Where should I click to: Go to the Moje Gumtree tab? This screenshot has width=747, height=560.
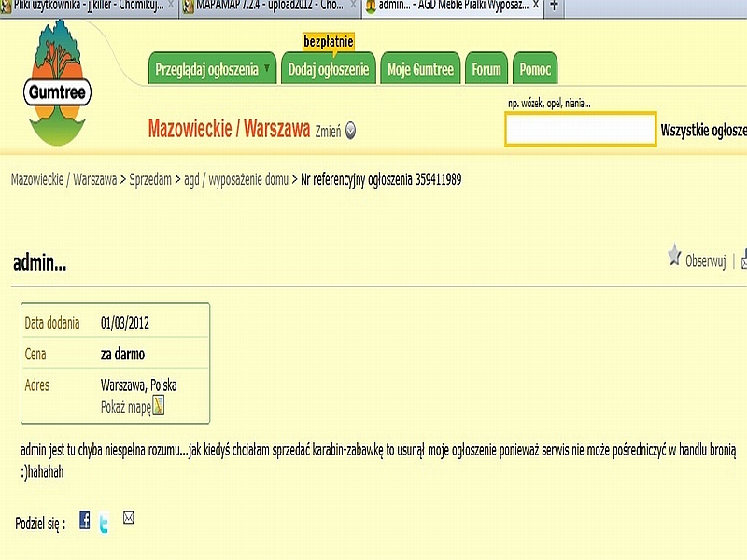[420, 69]
